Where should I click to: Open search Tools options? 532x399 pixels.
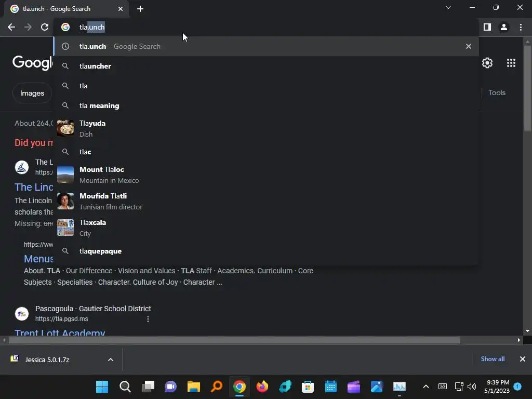[x=497, y=92]
